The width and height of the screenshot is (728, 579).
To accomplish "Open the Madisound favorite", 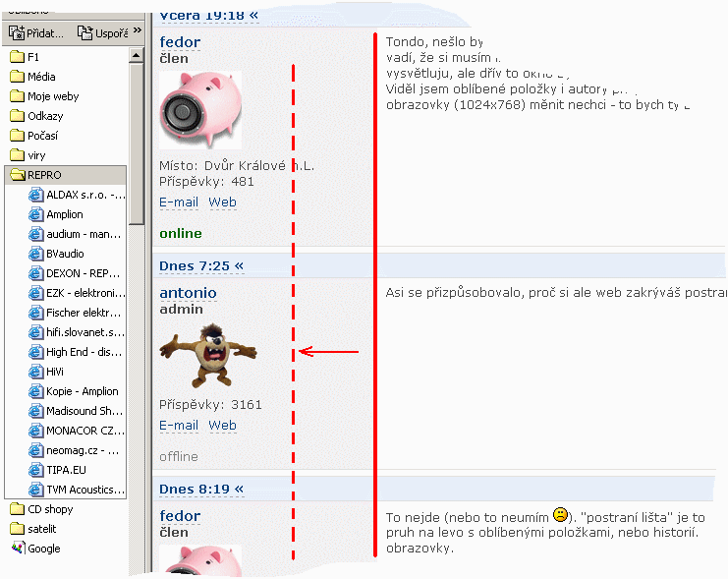I will pos(76,411).
